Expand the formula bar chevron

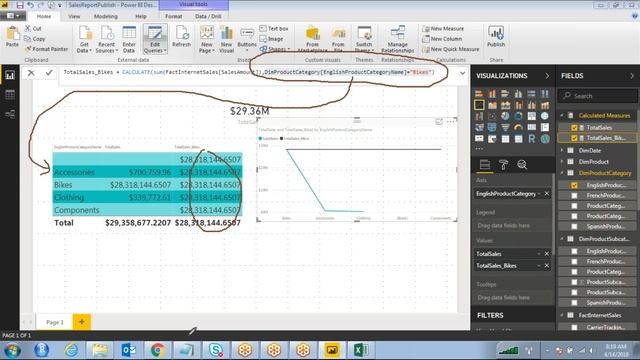coord(462,73)
